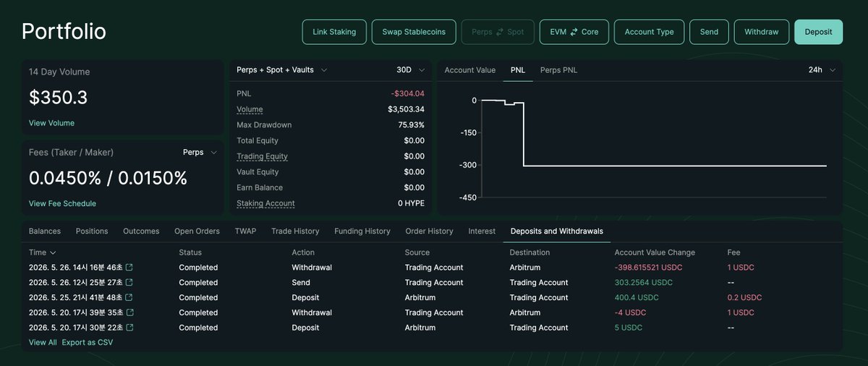The height and width of the screenshot is (366, 868).
Task: Open the Open Orders tab
Action: click(197, 231)
